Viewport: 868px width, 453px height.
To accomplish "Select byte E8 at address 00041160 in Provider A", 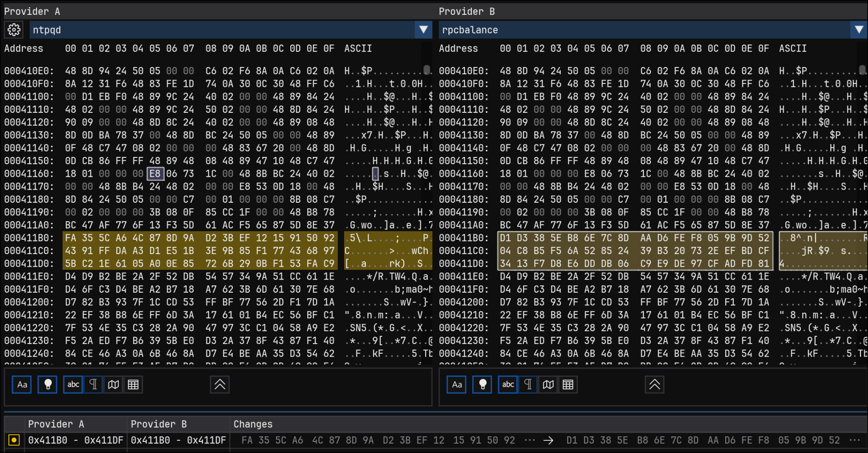I will 155,174.
